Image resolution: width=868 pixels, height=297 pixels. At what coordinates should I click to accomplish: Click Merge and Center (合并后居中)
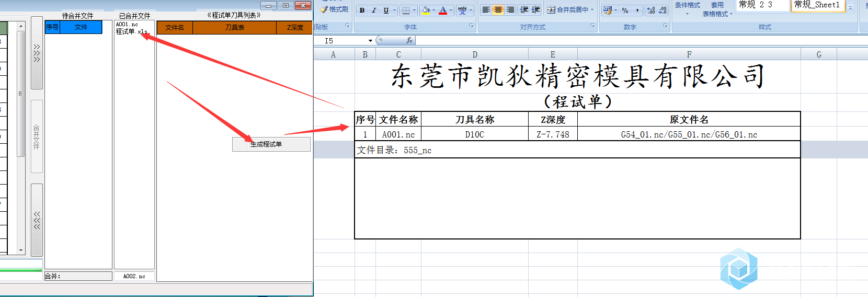point(567,10)
